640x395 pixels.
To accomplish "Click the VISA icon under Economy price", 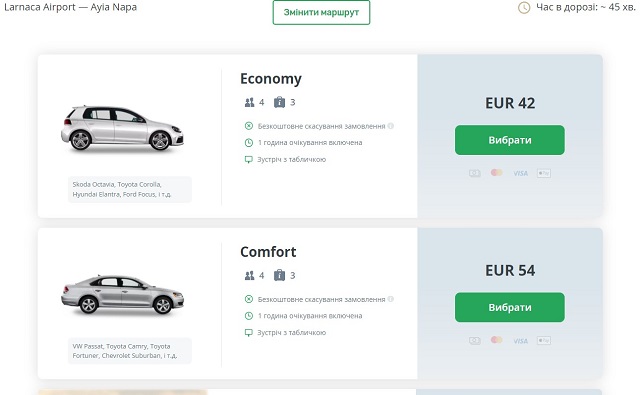I will pyautogui.click(x=520, y=173).
